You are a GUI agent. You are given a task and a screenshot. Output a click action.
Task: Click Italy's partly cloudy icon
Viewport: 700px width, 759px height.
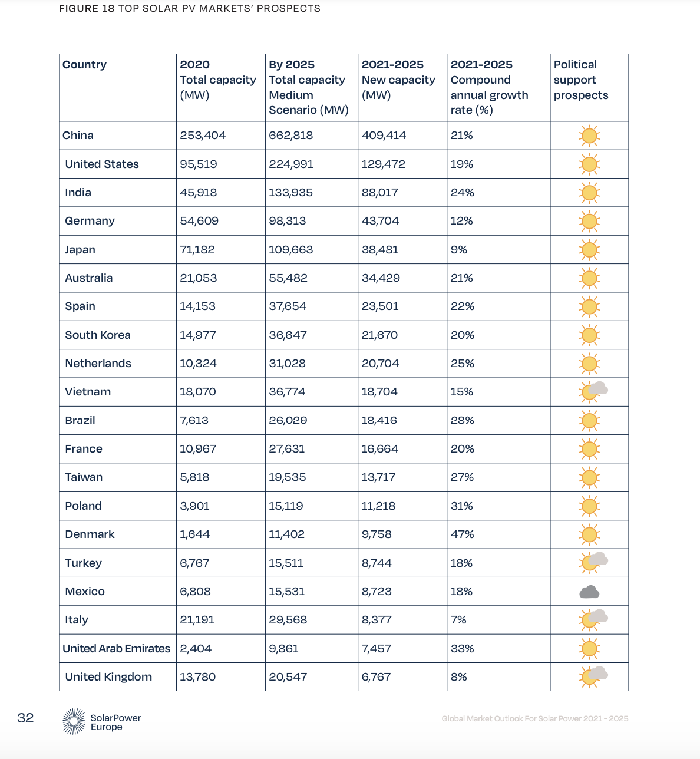593,619
